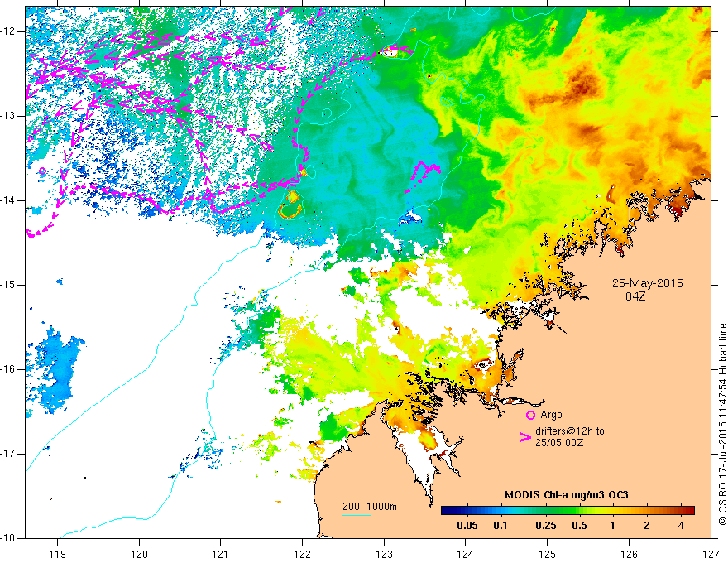Click the longitude axis label '123'
Viewport: 728px width, 563px height.
click(384, 554)
